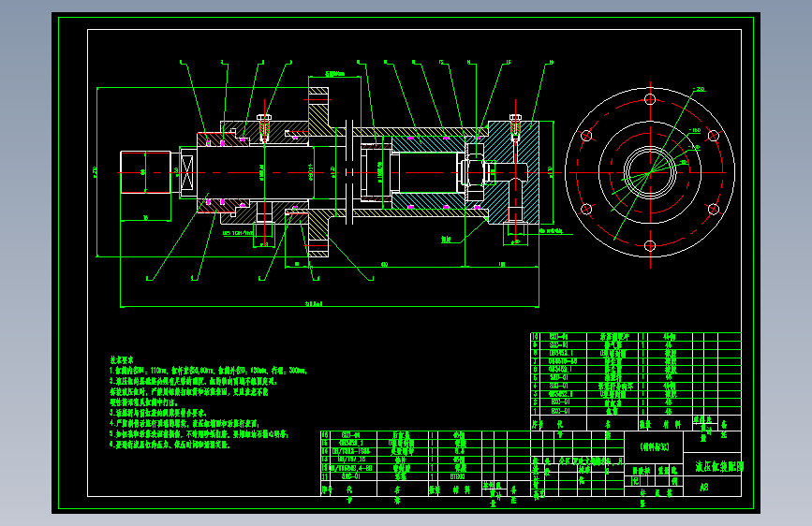Image resolution: width=812 pixels, height=526 pixels.
Task: Click the X-marked wrench flat on the piston rod
Action: pos(187,172)
